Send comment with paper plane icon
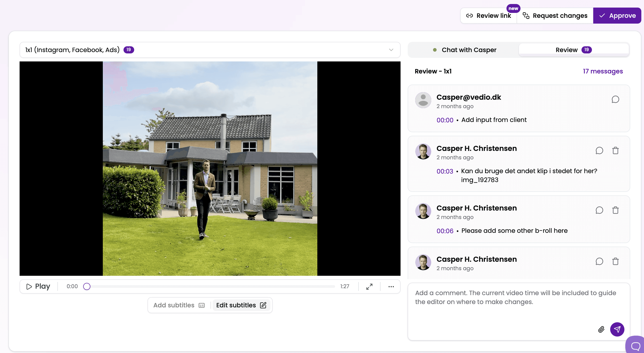The width and height of the screenshot is (644, 353). tap(617, 329)
